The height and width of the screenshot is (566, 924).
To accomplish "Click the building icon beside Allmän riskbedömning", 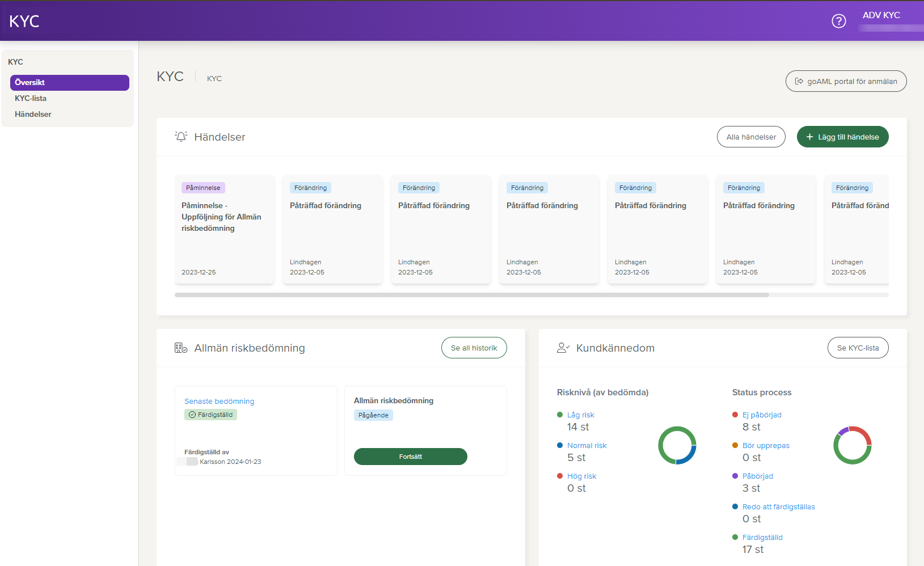I will [181, 348].
